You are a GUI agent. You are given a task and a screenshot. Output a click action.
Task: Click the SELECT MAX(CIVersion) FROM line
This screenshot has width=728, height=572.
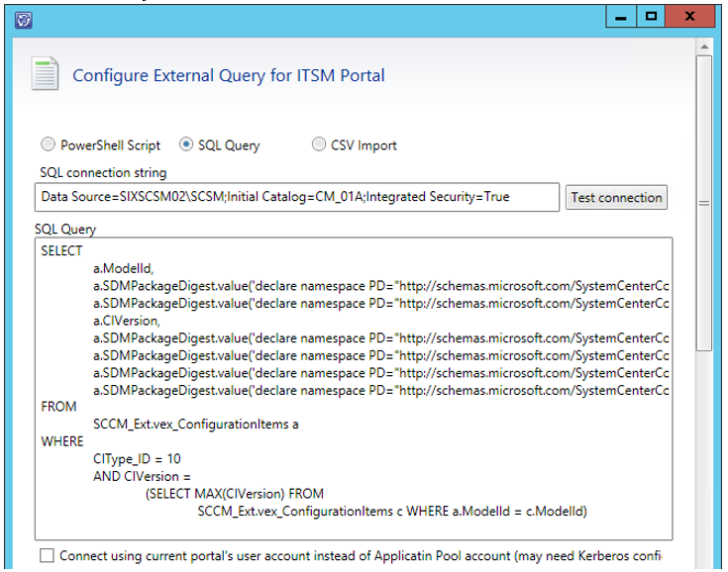click(234, 494)
